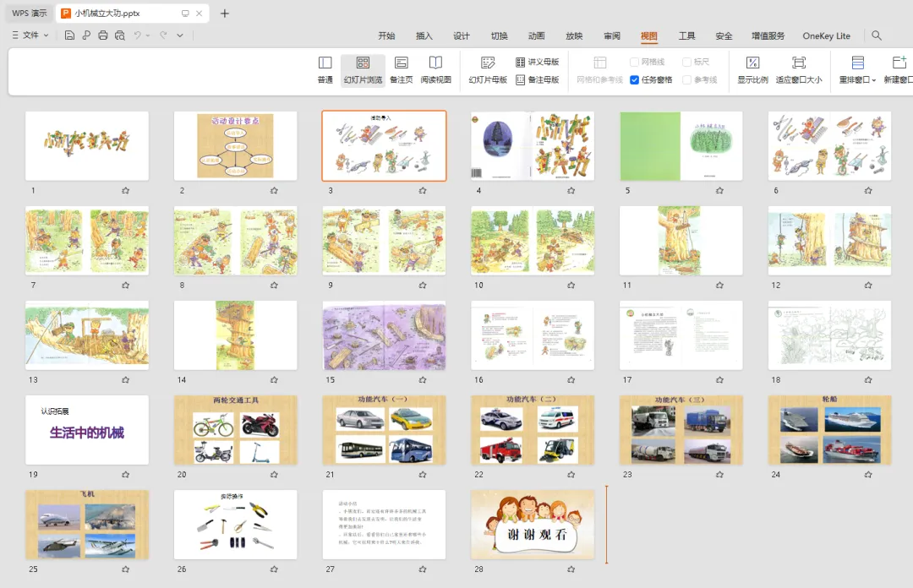Select slide 25 飞机 thumbnail
This screenshot has height=588, width=913.
[87, 525]
